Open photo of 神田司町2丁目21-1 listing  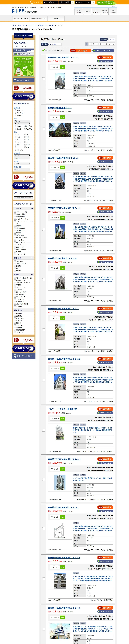pos(60,181)
